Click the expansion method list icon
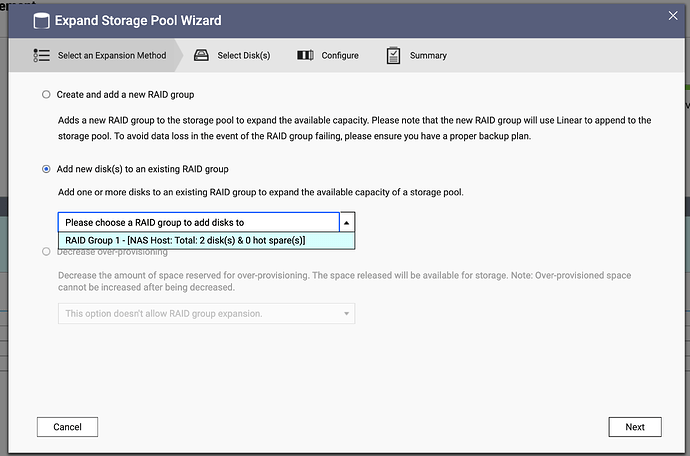Viewport: 690px width, 456px height. (x=41, y=55)
